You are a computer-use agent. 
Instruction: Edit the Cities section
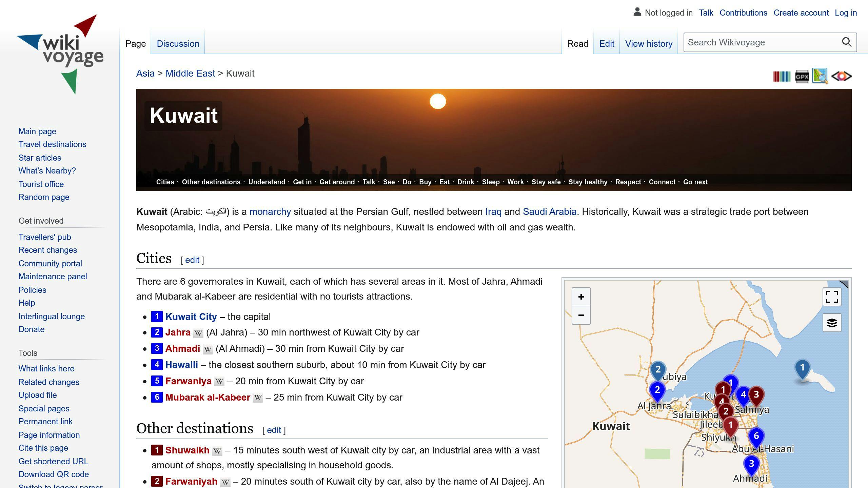point(192,260)
